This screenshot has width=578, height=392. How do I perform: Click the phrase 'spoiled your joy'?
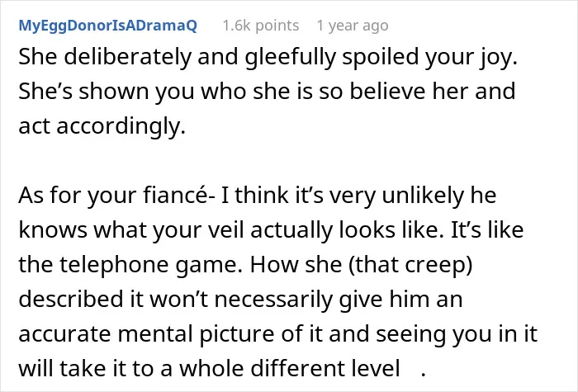(x=430, y=59)
